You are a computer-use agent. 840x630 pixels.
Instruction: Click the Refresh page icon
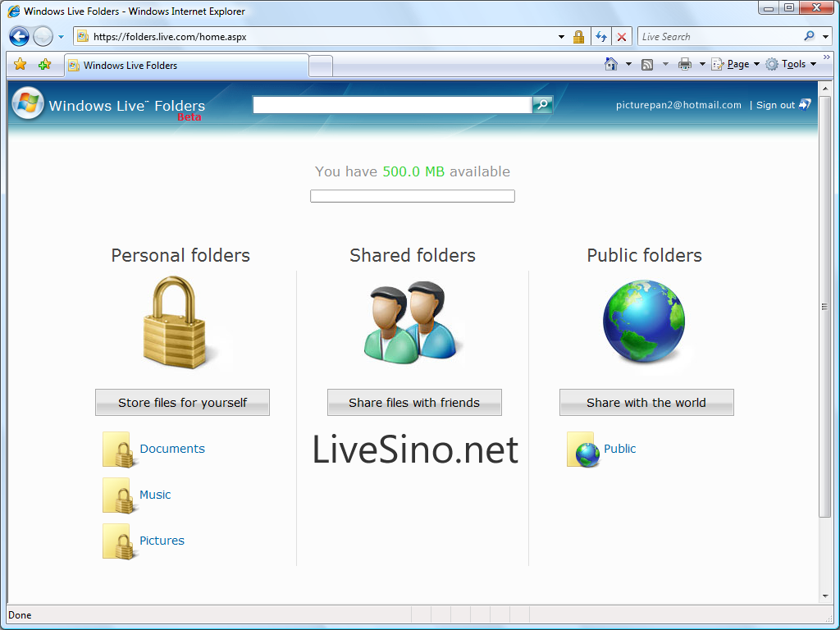point(601,37)
